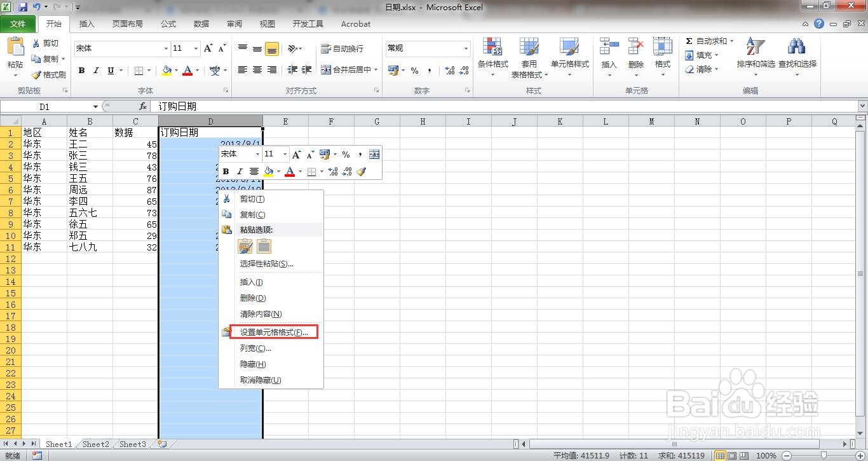The width and height of the screenshot is (868, 461).
Task: Open the Format 格式 cells menu
Action: point(663,57)
